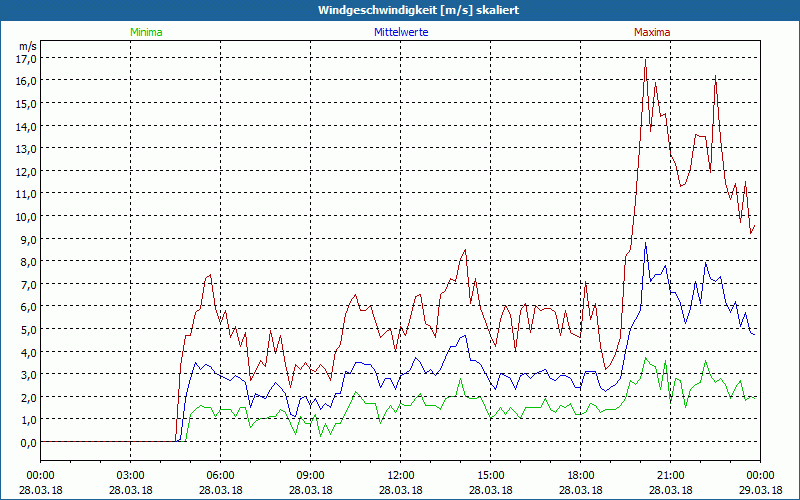This screenshot has height=500, width=800.
Task: Click the green Minima legend label
Action: pyautogui.click(x=146, y=32)
